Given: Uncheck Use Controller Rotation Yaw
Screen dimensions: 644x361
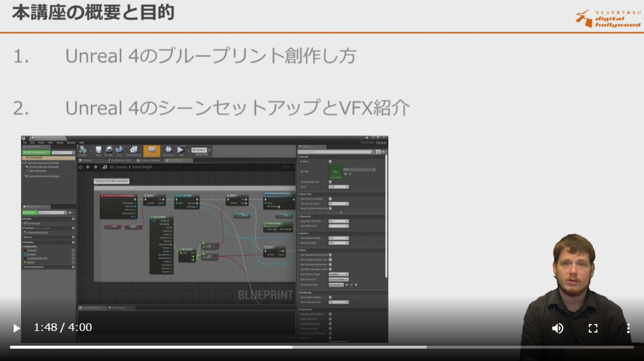Looking at the screenshot, I should pyautogui.click(x=330, y=260).
